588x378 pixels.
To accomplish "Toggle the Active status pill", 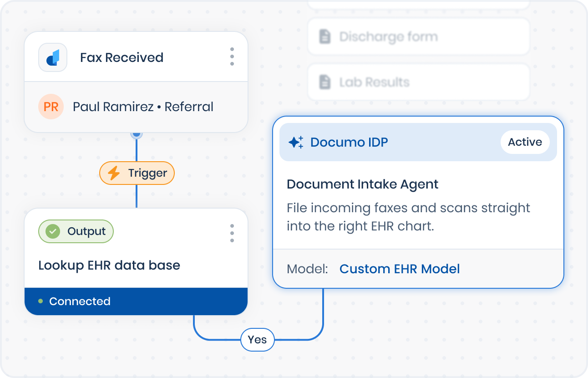I will click(x=525, y=142).
